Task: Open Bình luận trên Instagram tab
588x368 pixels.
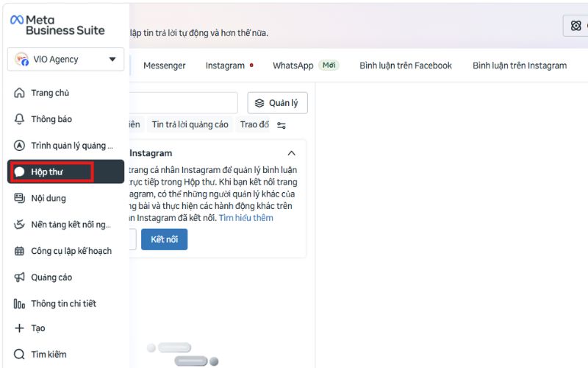Action: 520,66
